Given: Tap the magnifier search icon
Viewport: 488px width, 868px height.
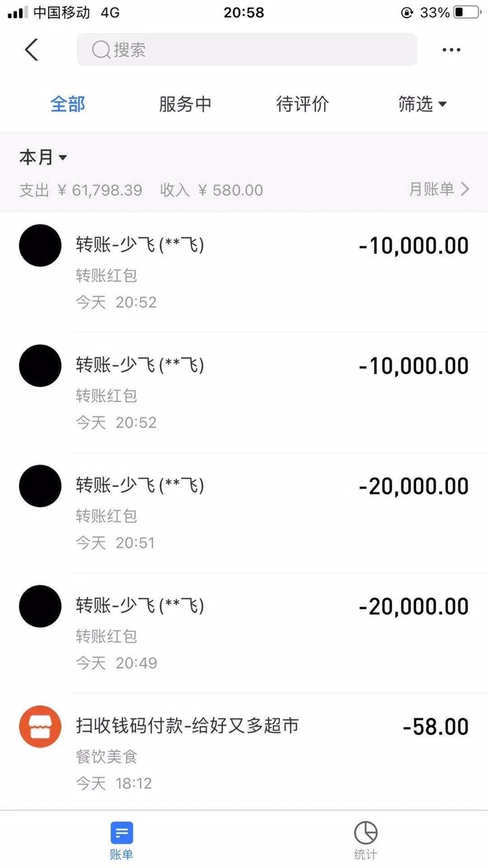Looking at the screenshot, I should (x=101, y=50).
